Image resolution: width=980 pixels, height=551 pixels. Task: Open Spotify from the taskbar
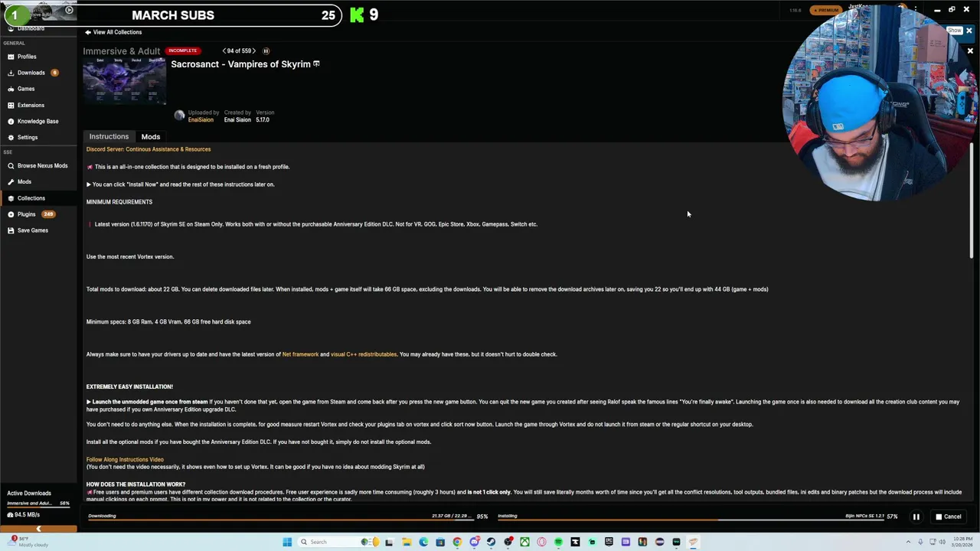click(x=558, y=542)
